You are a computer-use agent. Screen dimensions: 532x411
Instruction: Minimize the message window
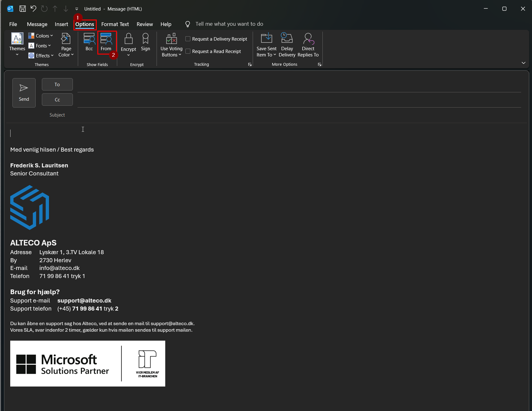point(486,9)
